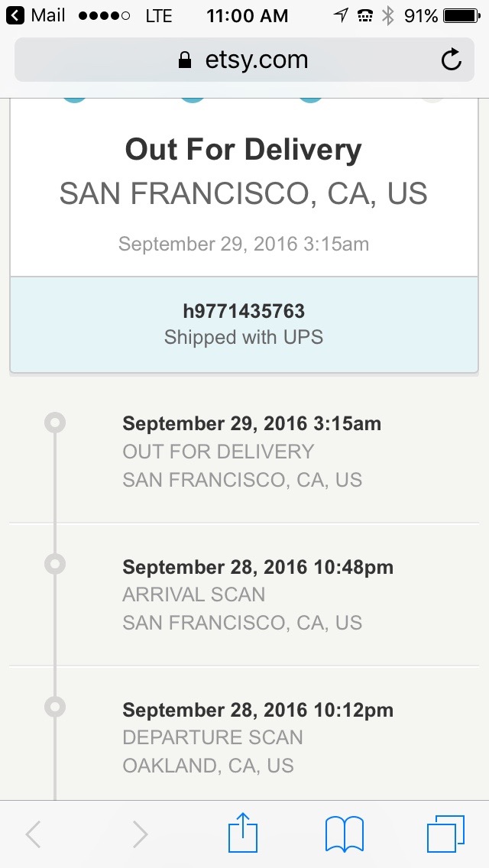Tap the browser back arrow
489x868 pixels.
[x=34, y=834]
